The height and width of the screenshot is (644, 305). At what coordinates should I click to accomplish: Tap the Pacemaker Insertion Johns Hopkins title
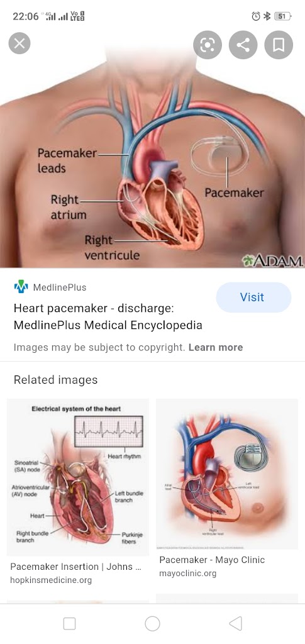click(x=77, y=567)
